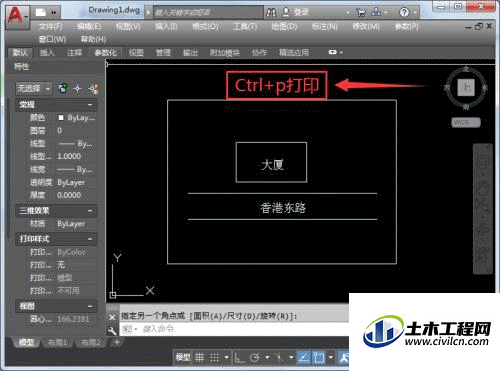The height and width of the screenshot is (371, 500).
Task: Click the toggle PICKADD icon in properties
Action: point(63,88)
